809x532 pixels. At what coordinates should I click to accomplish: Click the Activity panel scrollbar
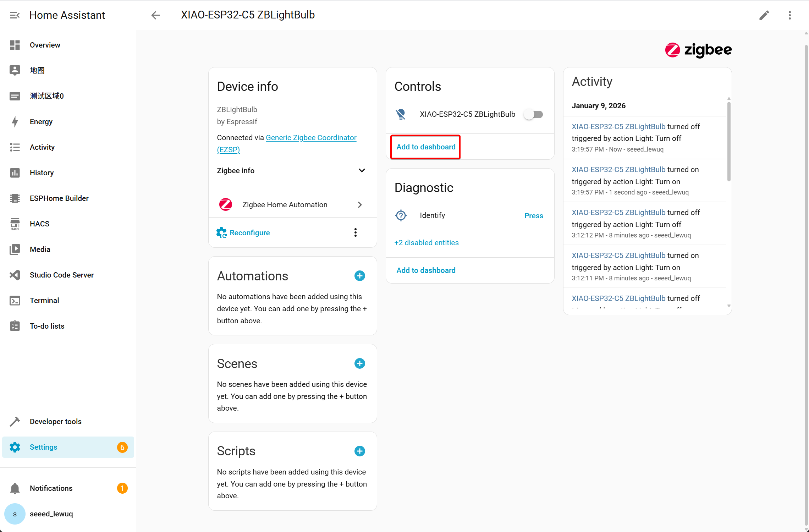(x=728, y=142)
